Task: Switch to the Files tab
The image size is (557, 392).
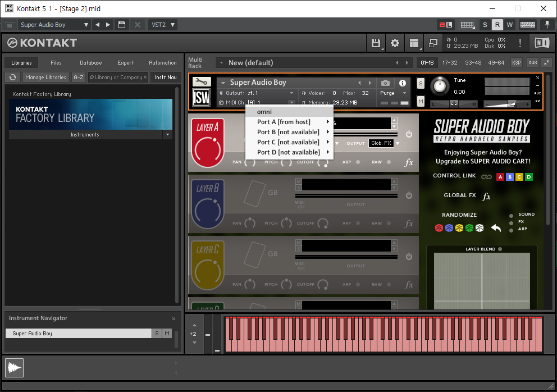Action: pyautogui.click(x=56, y=63)
